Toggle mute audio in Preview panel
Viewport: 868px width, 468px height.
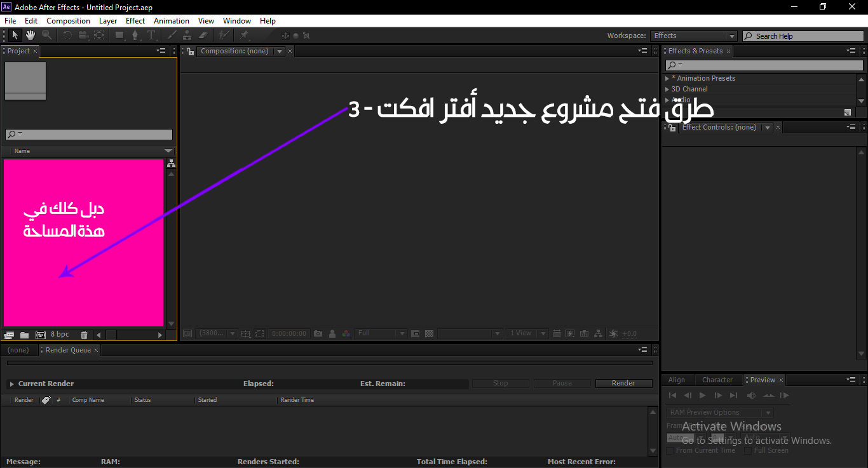752,396
